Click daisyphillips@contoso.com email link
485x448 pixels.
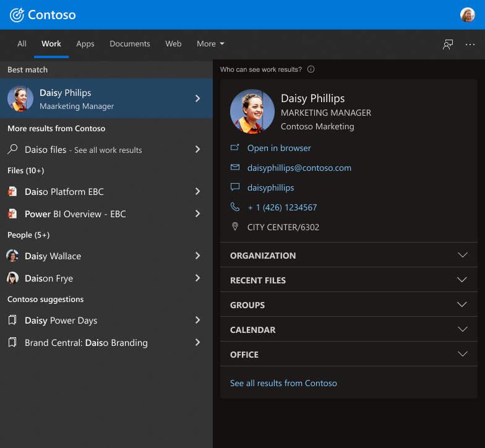pyautogui.click(x=299, y=168)
